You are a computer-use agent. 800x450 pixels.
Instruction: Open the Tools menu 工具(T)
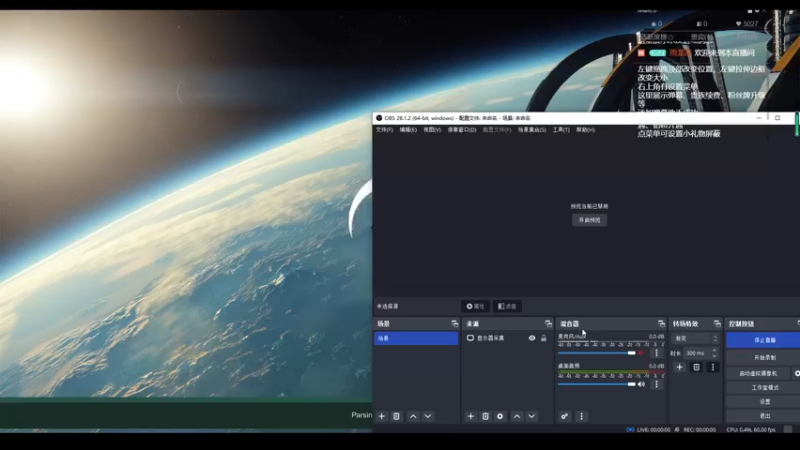(x=561, y=130)
